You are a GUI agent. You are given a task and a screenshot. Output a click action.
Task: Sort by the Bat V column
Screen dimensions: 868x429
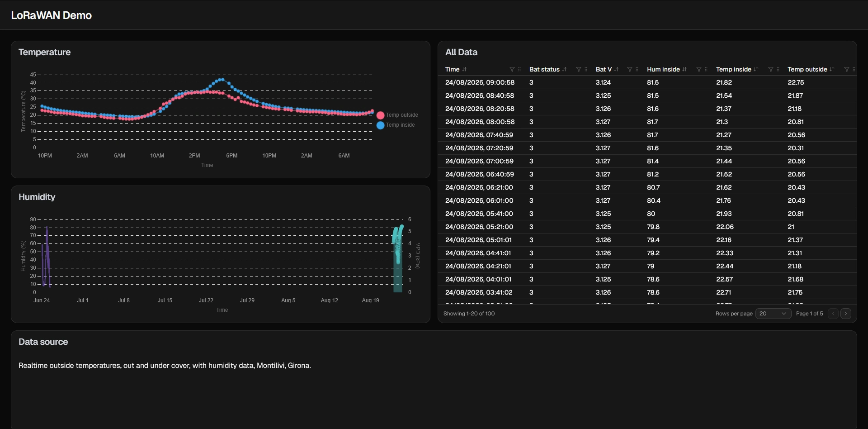pos(616,69)
